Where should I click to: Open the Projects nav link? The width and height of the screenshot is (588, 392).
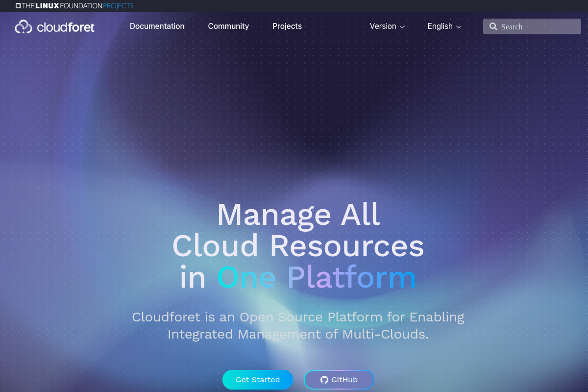tap(287, 26)
